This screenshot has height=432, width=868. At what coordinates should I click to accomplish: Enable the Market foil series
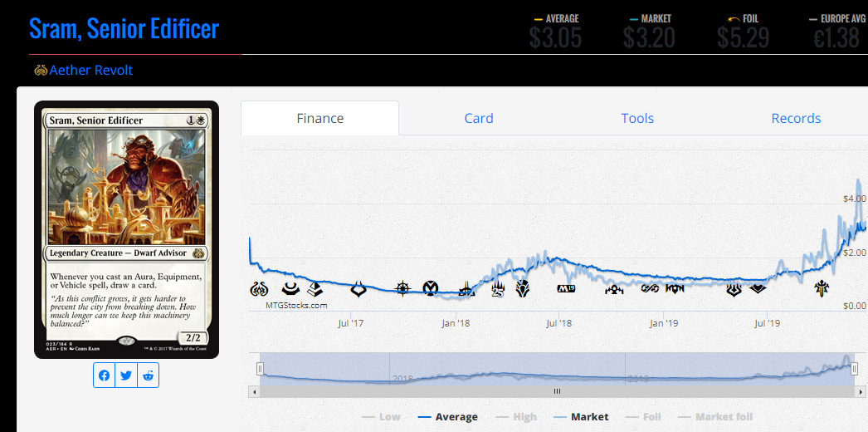(x=715, y=416)
